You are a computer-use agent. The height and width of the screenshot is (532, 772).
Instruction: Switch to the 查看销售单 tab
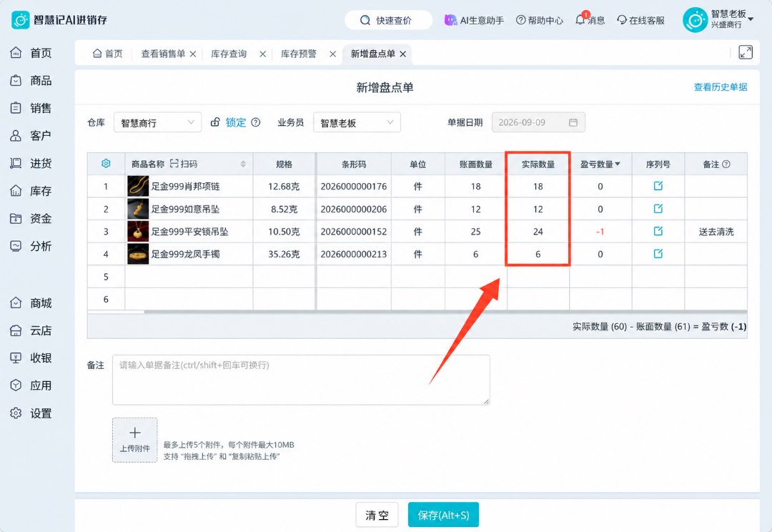[x=163, y=54]
